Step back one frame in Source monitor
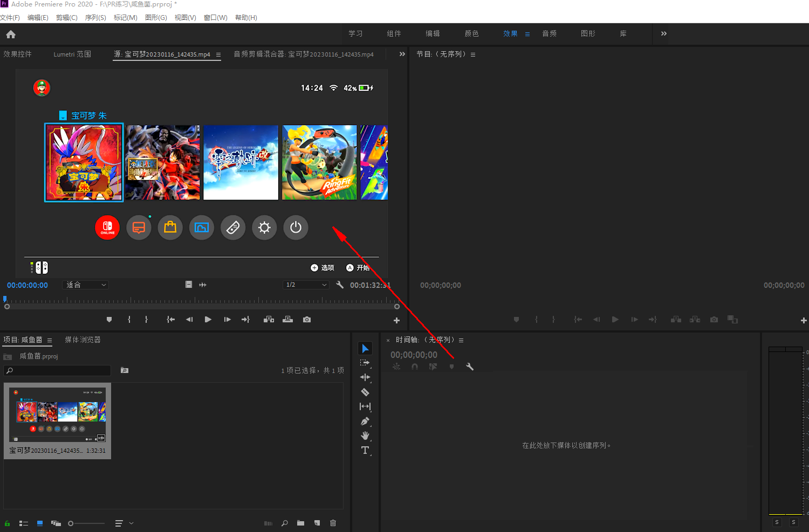 (189, 320)
